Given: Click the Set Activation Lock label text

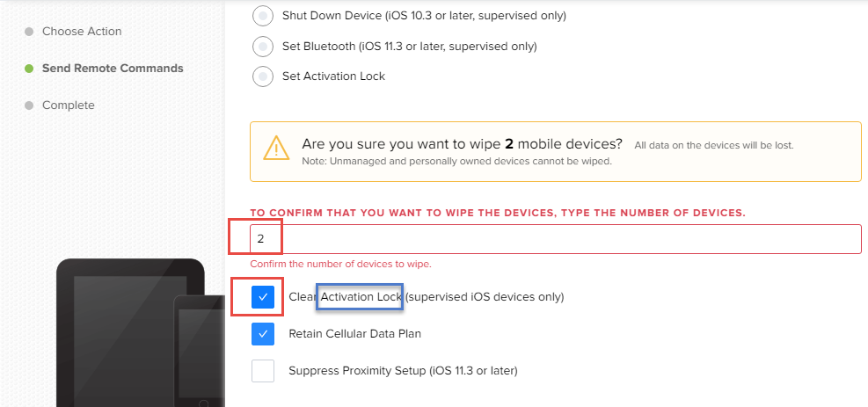Looking at the screenshot, I should 334,76.
